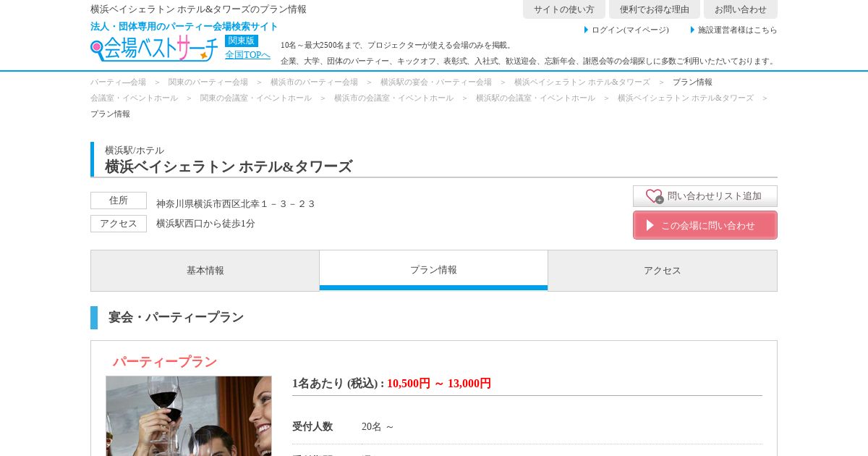Click the パーティープラン heading

click(165, 362)
